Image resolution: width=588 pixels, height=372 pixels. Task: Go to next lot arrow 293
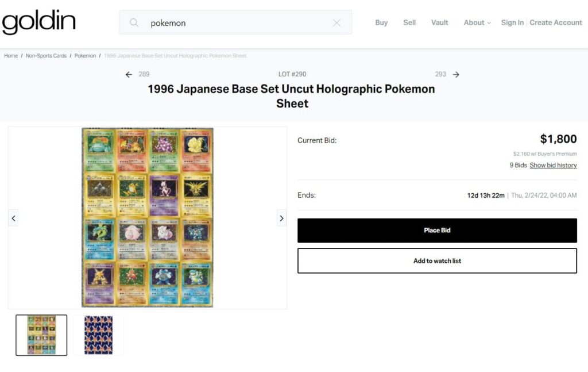(456, 74)
